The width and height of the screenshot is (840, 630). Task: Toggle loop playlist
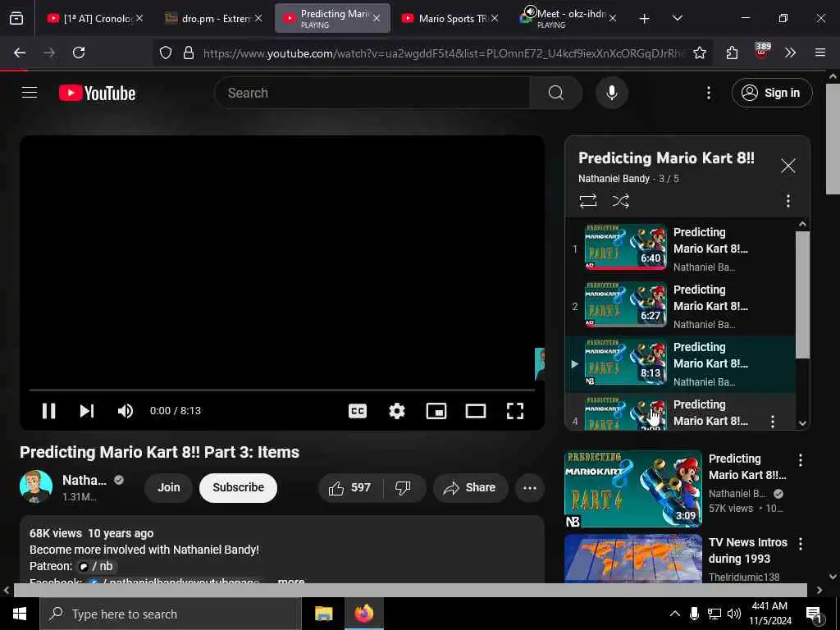tap(587, 201)
